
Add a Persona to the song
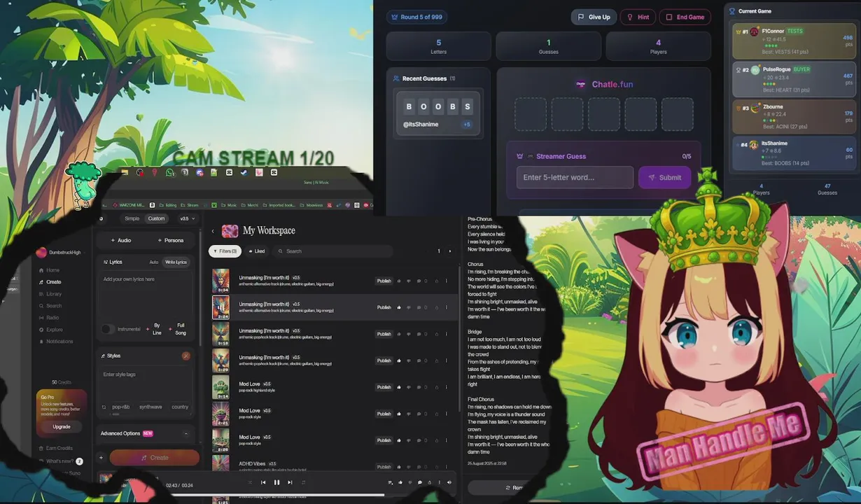[170, 240]
